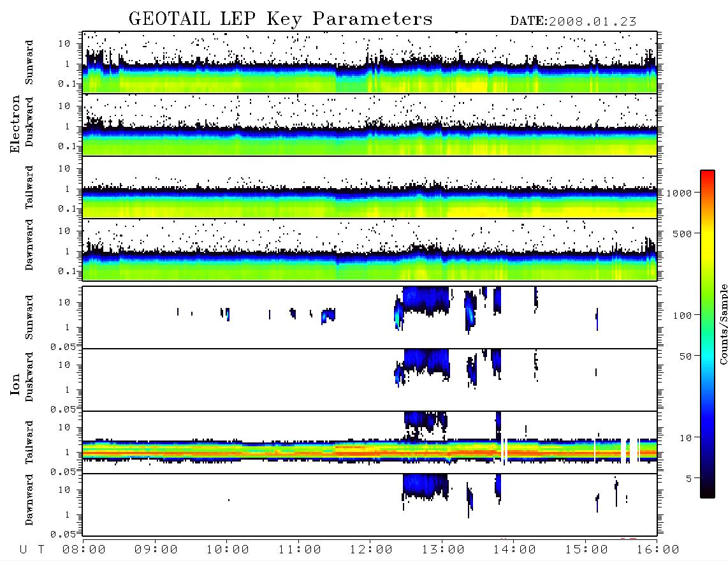This screenshot has width=728, height=561.
Task: Click the "0.1" tick of Electron Tailward panel
Action: pos(67,208)
